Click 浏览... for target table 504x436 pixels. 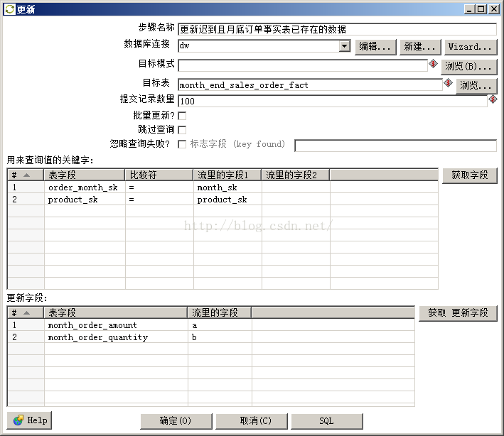(x=476, y=86)
